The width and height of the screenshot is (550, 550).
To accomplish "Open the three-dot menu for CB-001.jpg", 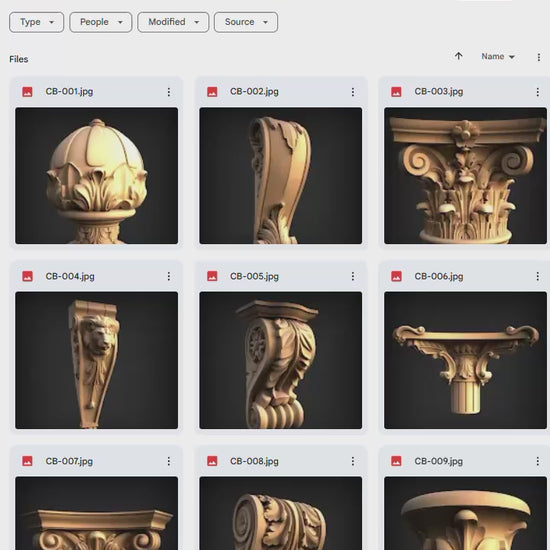I will 169,92.
